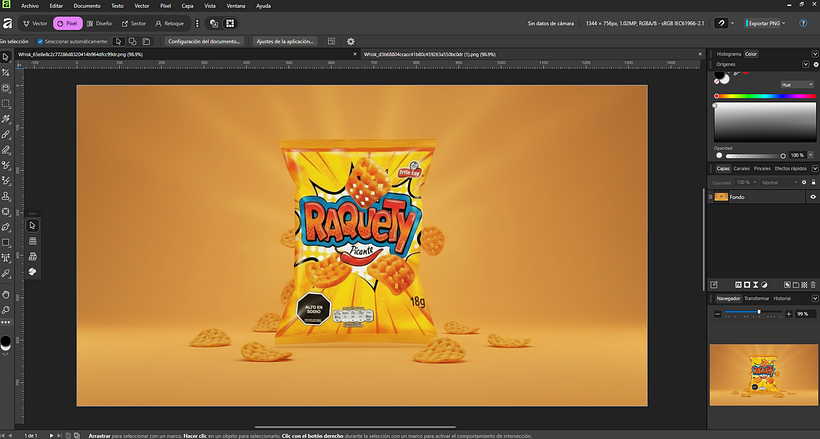Switch to Diseño studio mode

(99, 24)
